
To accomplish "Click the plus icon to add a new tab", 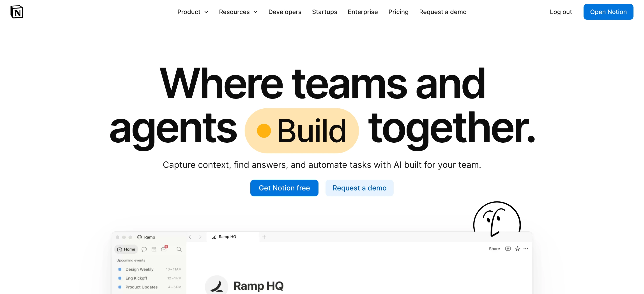I will 264,237.
